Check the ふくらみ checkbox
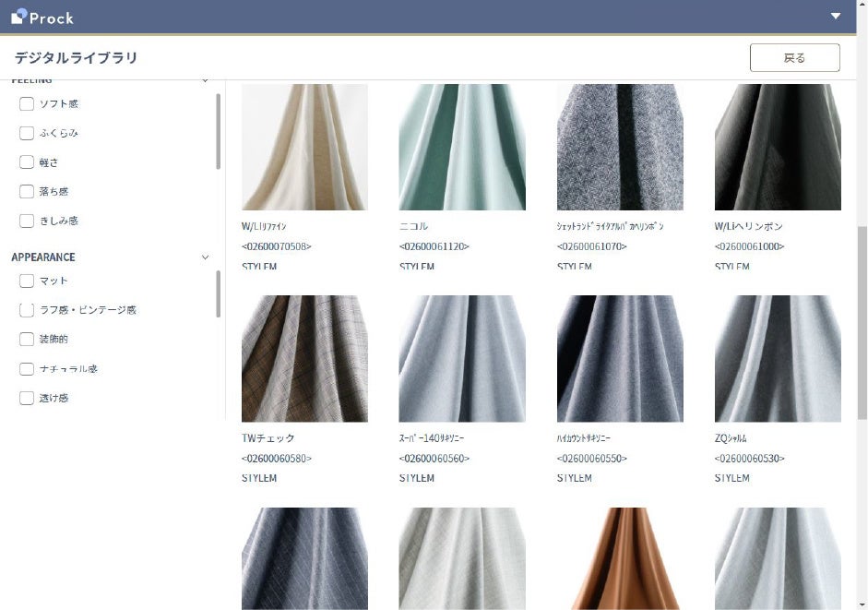868x610 pixels. click(27, 133)
